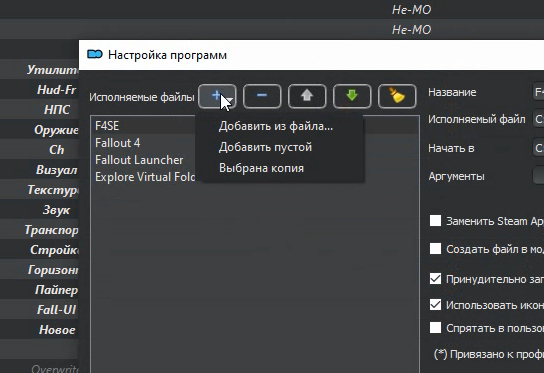The image size is (544, 373).
Task: Toggle 'Создать файл в мо...' checkbox
Action: point(435,249)
